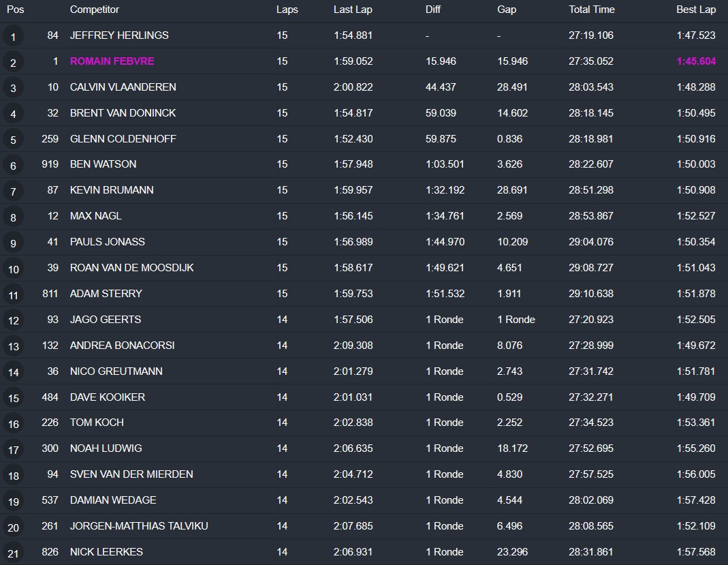Screen dimensions: 728x565
Task: Click the purple 1:45.604 best lap time
Action: click(695, 61)
